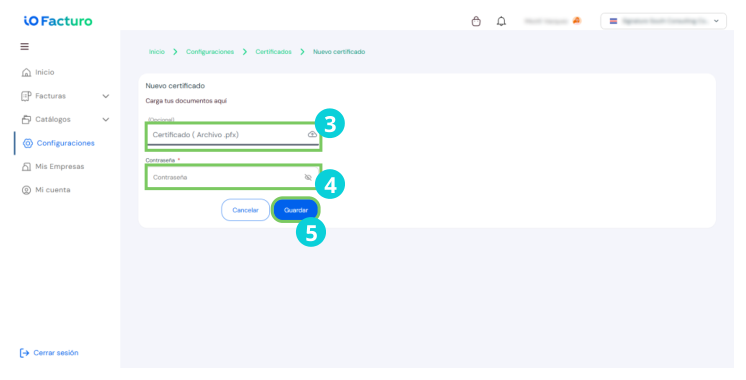Open notifications bell icon
This screenshot has width=746, height=380.
pos(501,21)
